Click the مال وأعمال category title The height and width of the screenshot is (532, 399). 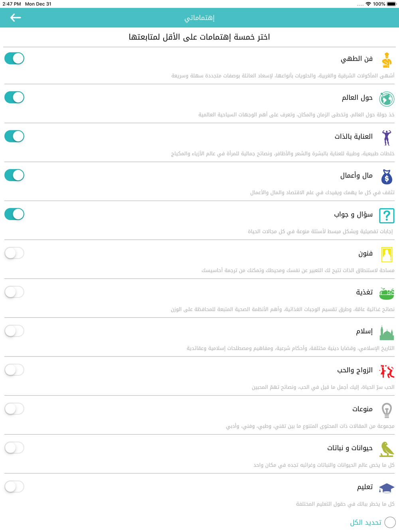click(x=356, y=175)
